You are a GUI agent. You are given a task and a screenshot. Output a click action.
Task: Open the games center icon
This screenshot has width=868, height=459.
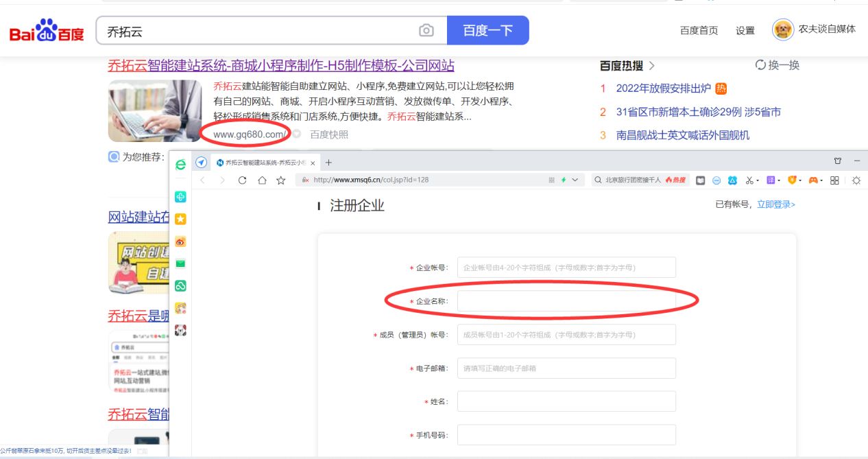[813, 180]
